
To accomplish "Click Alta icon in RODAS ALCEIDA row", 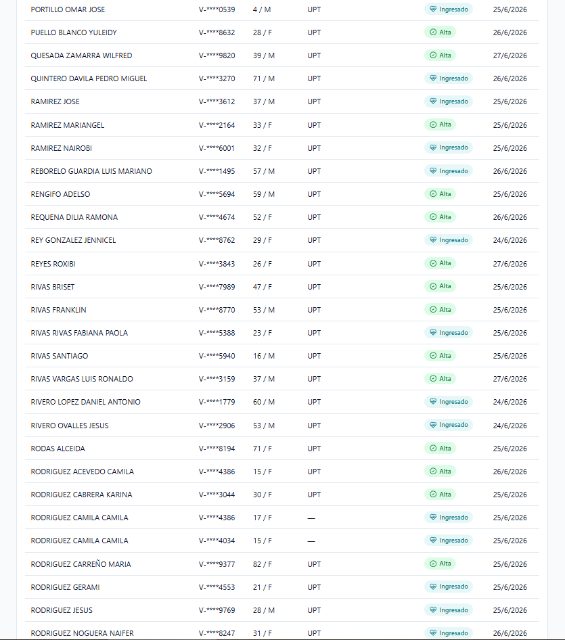I will coord(433,448).
